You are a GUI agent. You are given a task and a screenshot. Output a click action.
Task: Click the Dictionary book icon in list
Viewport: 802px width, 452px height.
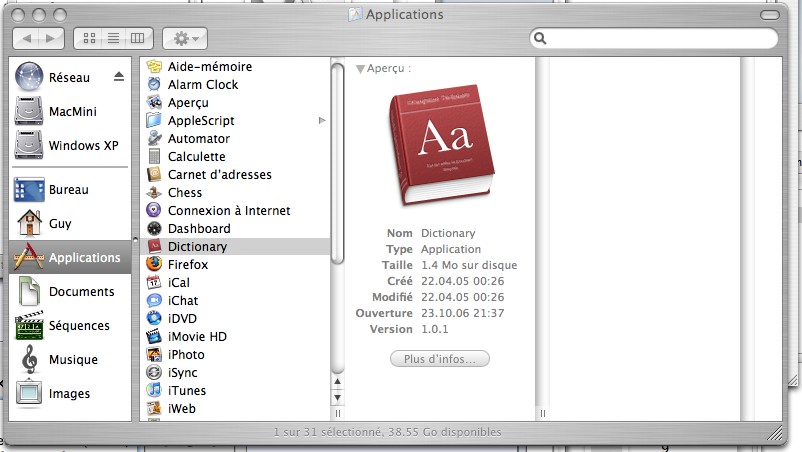[x=154, y=246]
